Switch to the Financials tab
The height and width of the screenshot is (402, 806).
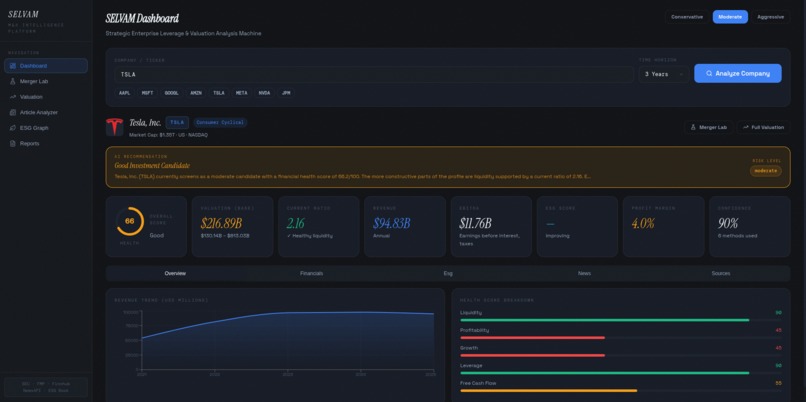click(x=312, y=273)
